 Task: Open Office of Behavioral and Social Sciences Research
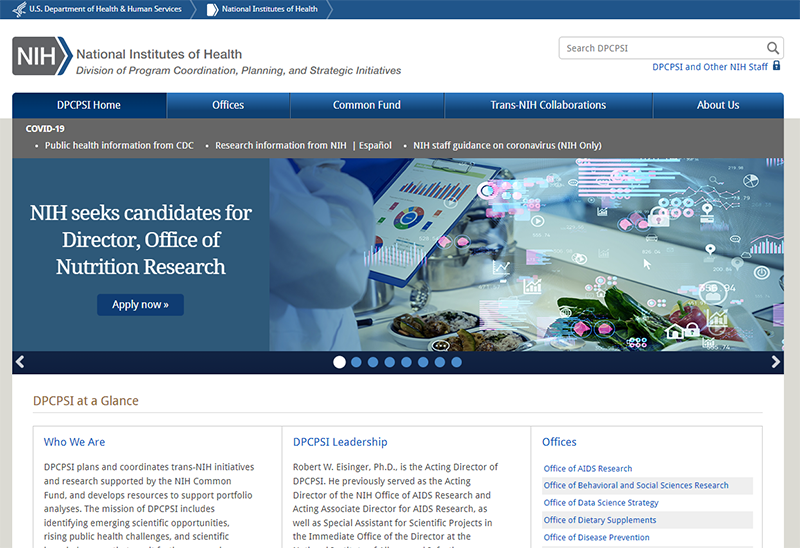click(x=636, y=485)
